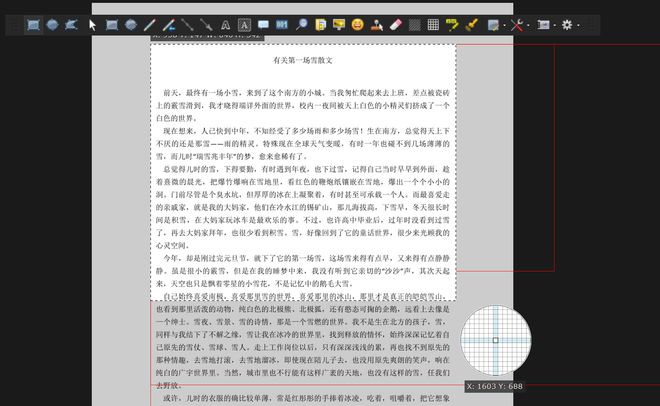Select the pink eraser tool
This screenshot has width=660, height=406.
(x=396, y=25)
